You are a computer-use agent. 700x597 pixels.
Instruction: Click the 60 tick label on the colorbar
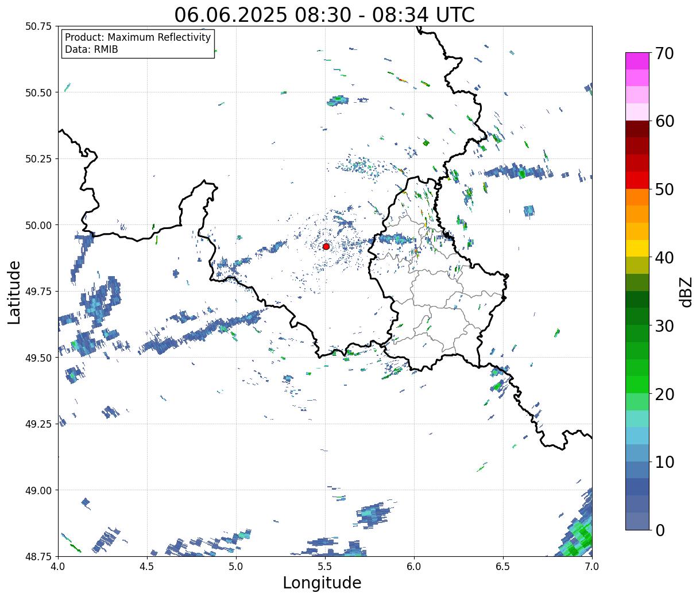664,121
